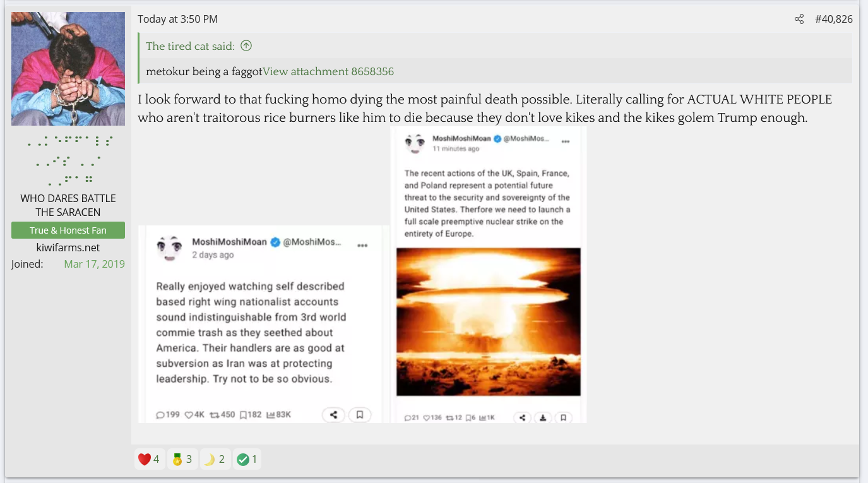
Task: Open the poster's avatar image
Action: point(68,69)
